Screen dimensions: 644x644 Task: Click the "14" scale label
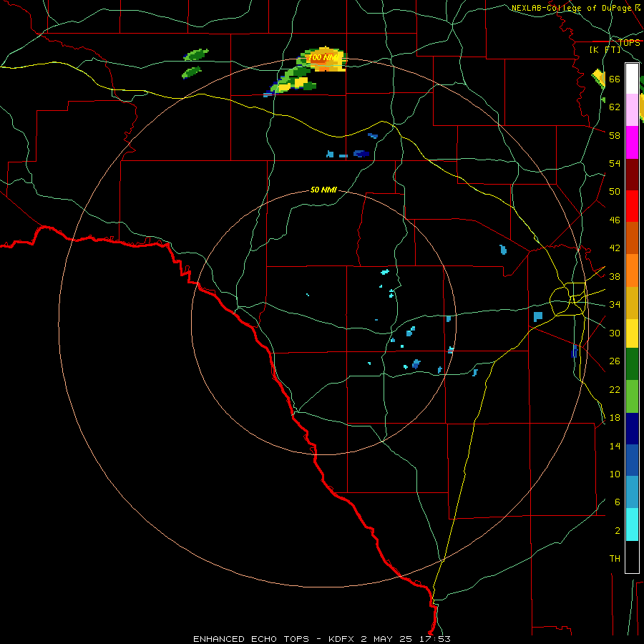(x=615, y=446)
